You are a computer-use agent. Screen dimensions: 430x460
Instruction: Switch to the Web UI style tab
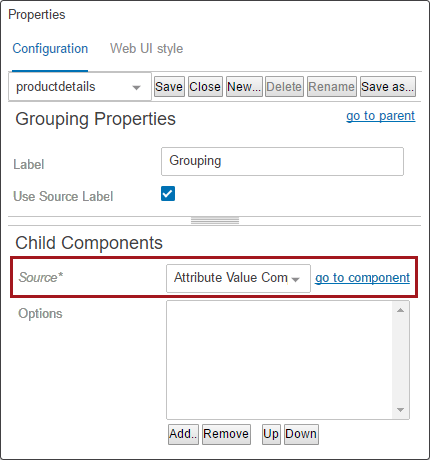point(146,49)
